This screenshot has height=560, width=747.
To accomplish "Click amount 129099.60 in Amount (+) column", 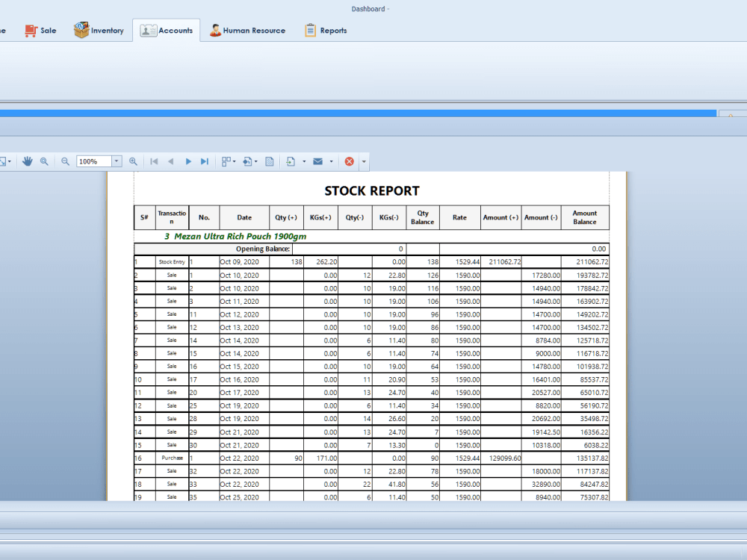I will pyautogui.click(x=505, y=458).
